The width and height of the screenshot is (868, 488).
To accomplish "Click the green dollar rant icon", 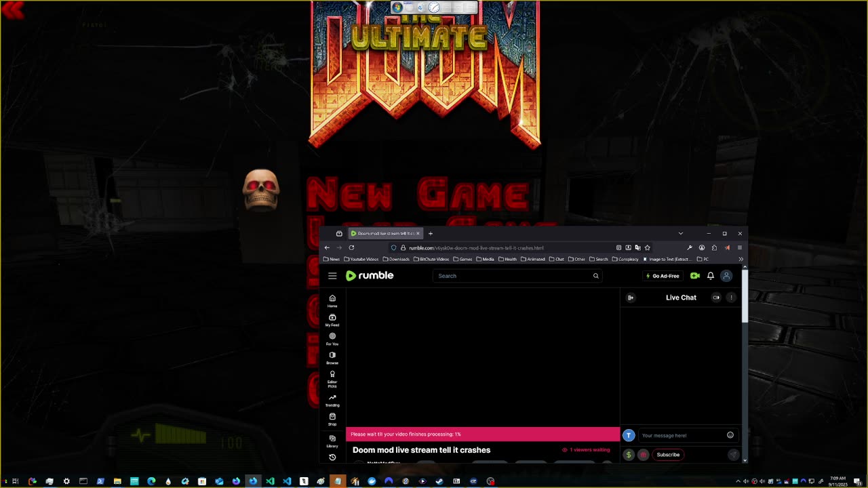I will 629,455.
